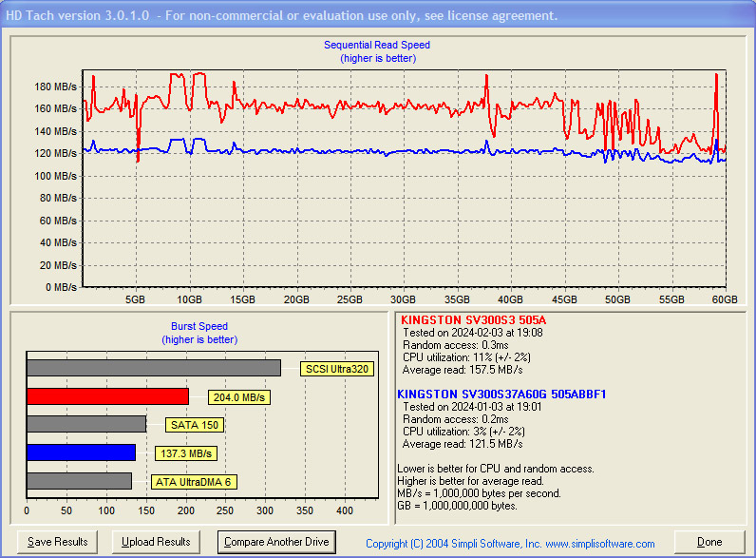This screenshot has height=558, width=756.
Task: Click the HD Tach version title bar
Action: pos(285,15)
